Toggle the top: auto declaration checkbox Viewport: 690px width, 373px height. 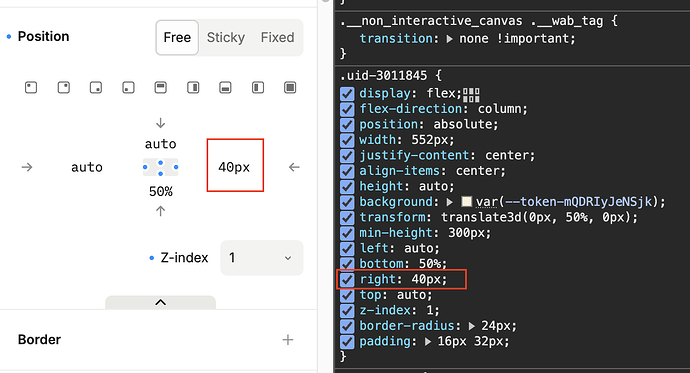(x=347, y=295)
